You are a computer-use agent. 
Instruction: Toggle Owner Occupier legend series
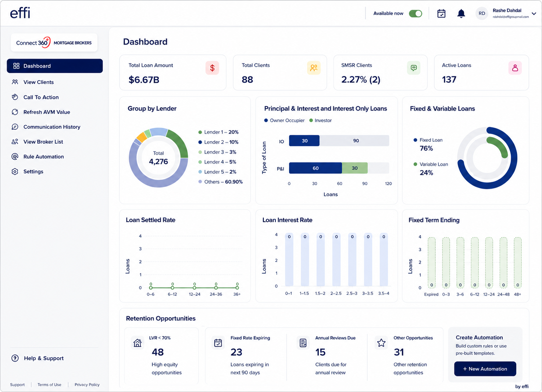tap(284, 121)
